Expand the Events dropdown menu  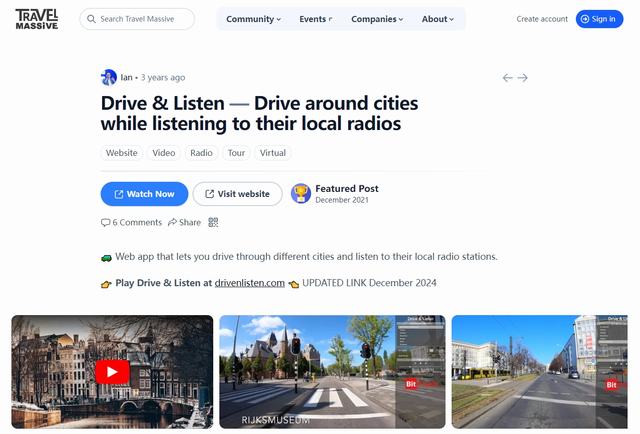pos(316,19)
